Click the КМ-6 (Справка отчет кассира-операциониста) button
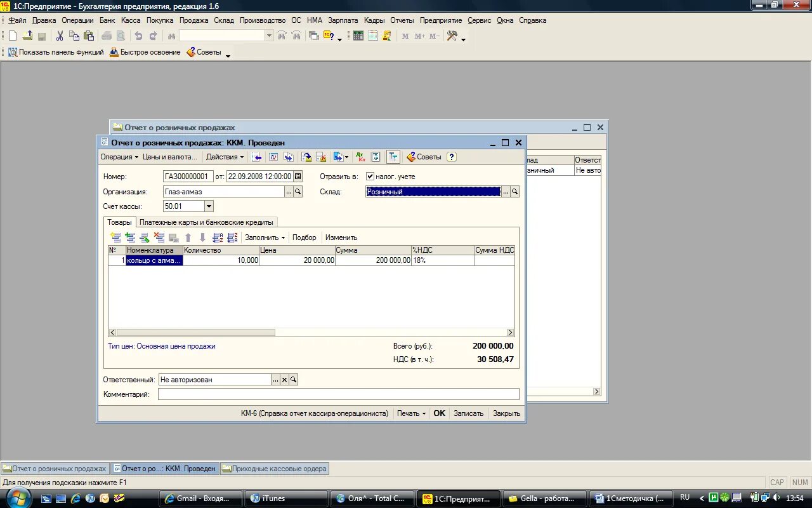The width and height of the screenshot is (812, 508). 315,413
